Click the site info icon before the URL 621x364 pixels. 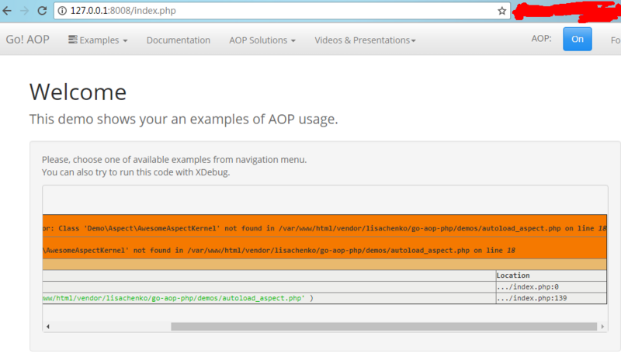click(63, 12)
